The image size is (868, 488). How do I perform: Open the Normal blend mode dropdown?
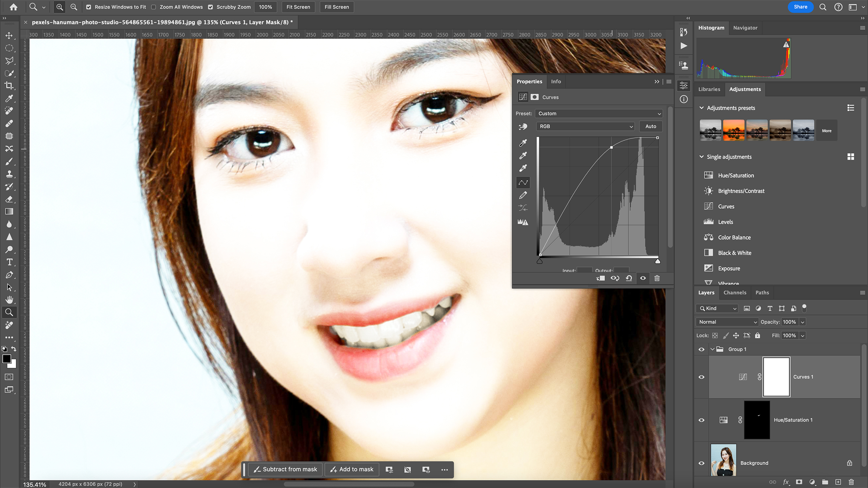point(727,322)
